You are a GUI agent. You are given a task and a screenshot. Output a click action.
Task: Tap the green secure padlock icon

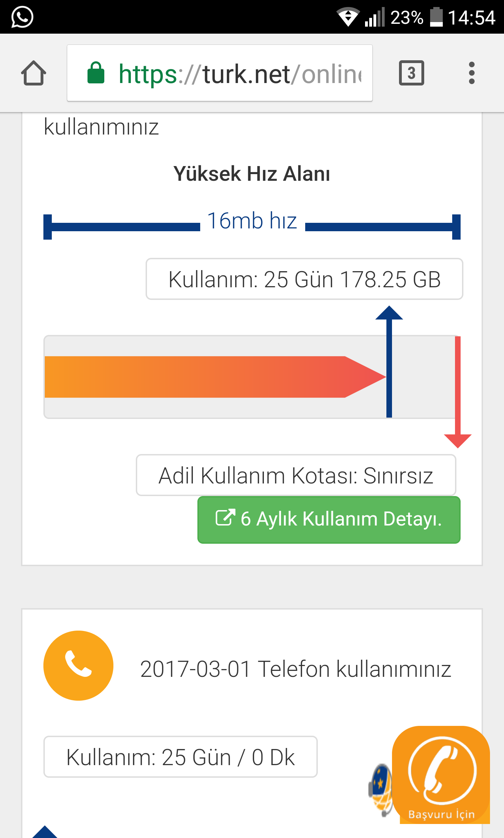click(96, 73)
